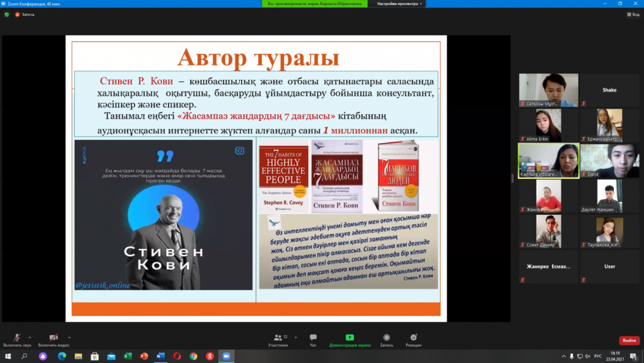Viewport: 644px width, 363px height.
Task: Open the Настройки просмотра dropdown
Action: [400, 4]
